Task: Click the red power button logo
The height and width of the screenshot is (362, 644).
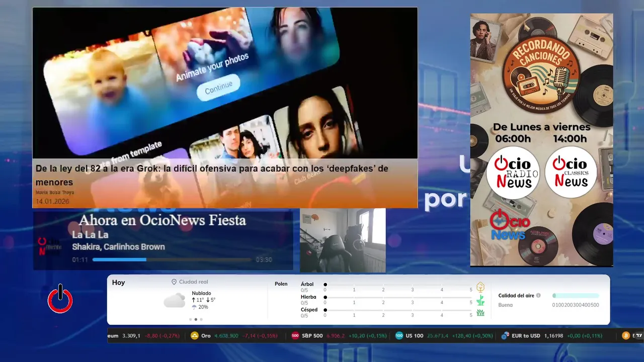Action: tap(60, 299)
